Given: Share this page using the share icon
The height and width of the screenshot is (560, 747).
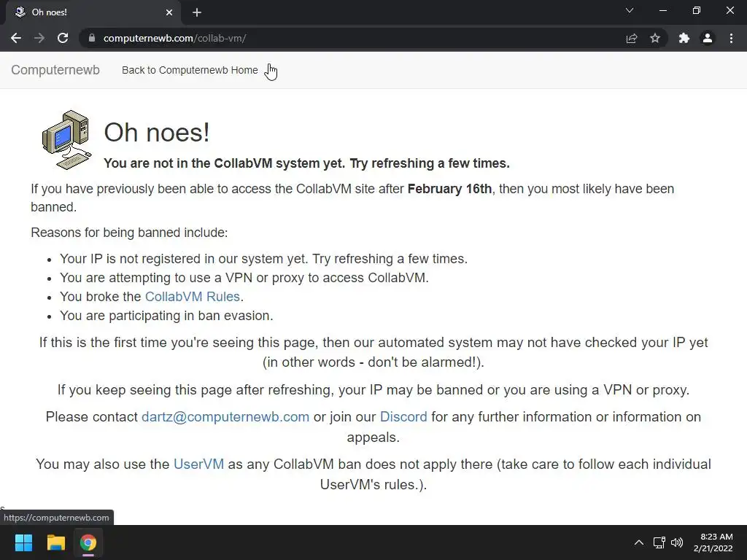Looking at the screenshot, I should [x=632, y=38].
